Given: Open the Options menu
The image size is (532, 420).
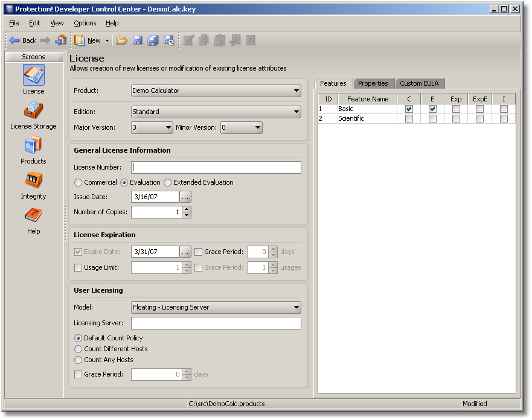Looking at the screenshot, I should [x=85, y=23].
